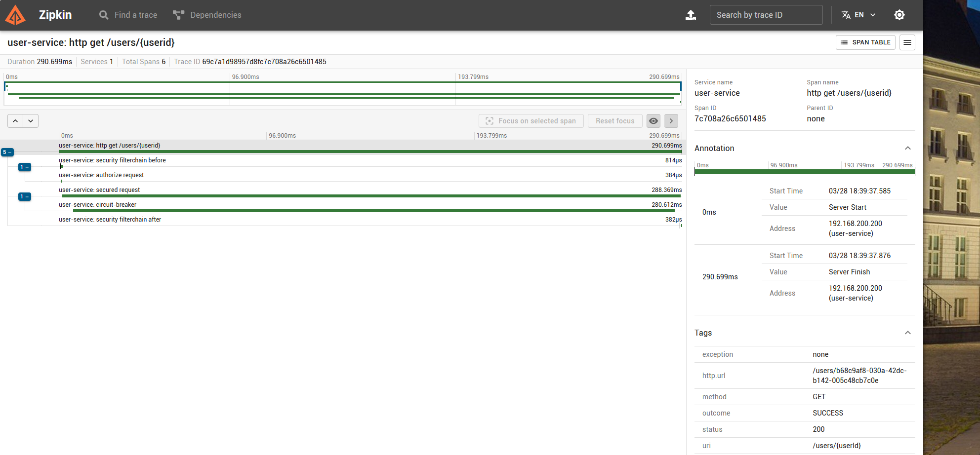Screen dimensions: 980x455
Task: Open the EN language dropdown
Action: coord(859,15)
